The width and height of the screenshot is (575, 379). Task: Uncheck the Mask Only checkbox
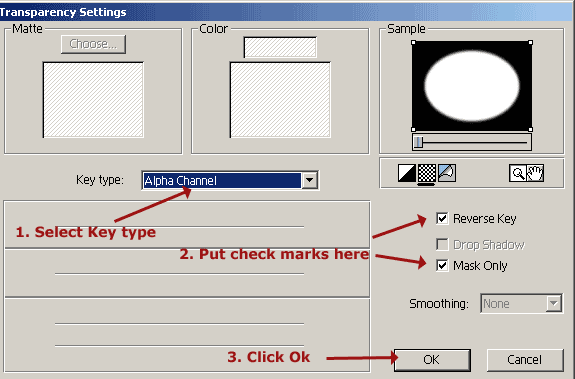[442, 265]
